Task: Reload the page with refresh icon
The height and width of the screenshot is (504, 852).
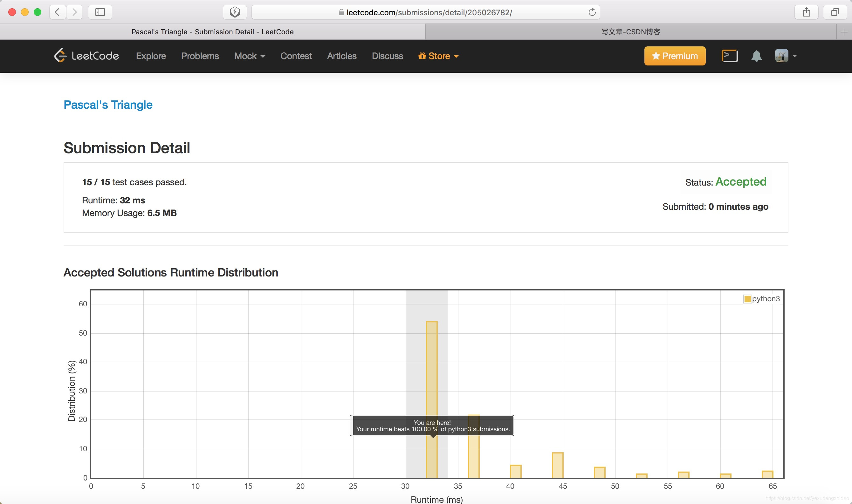Action: 592,12
